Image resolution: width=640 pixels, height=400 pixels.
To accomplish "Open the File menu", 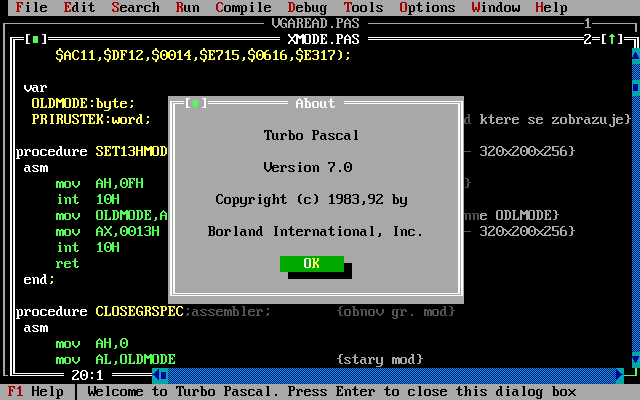I will pyautogui.click(x=31, y=7).
